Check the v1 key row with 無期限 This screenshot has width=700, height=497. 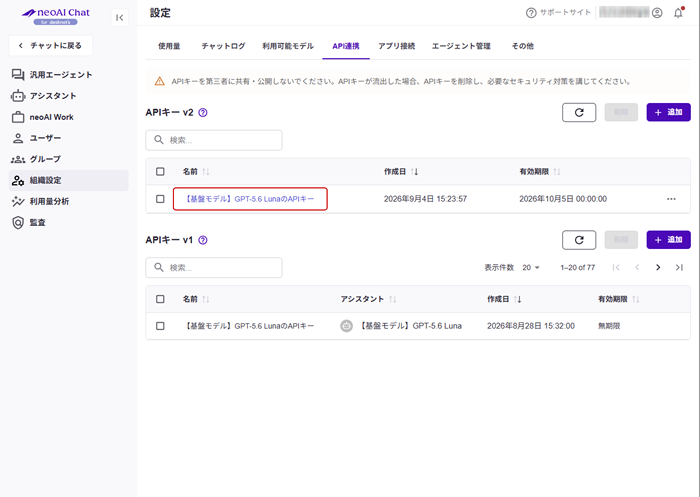160,326
